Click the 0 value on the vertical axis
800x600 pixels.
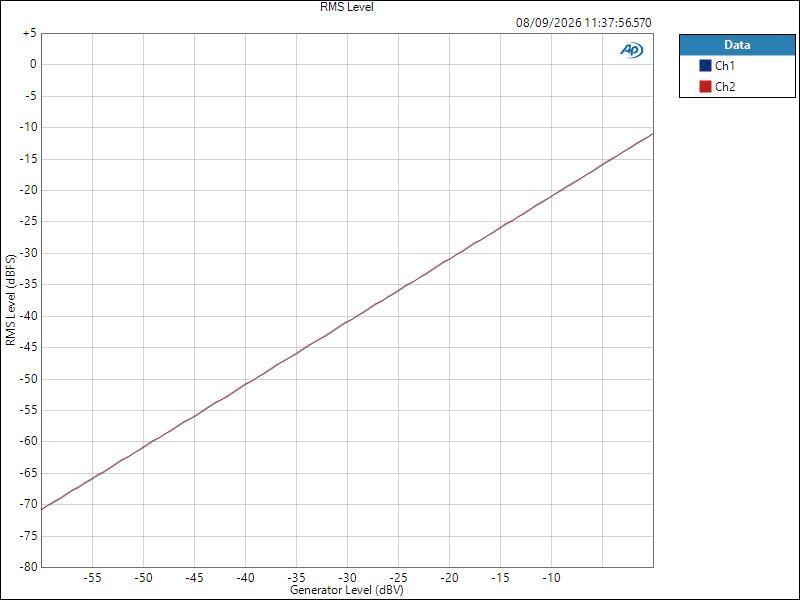pyautogui.click(x=33, y=64)
